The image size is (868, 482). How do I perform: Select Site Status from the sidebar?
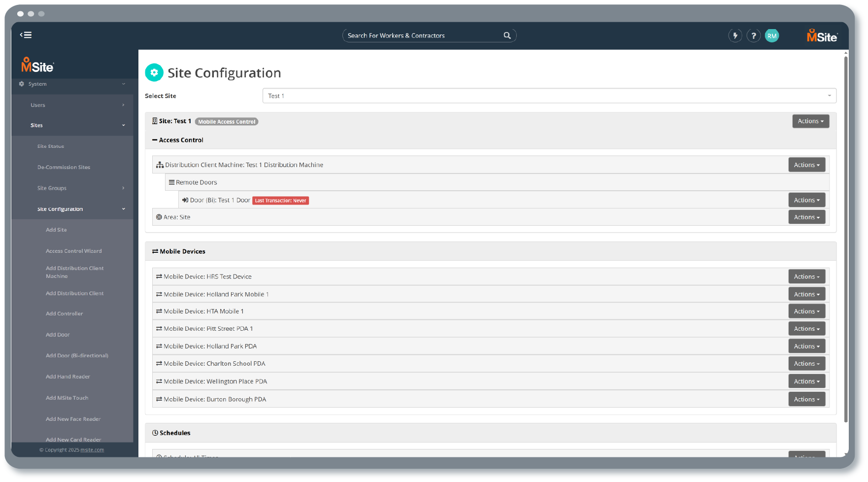[x=51, y=146]
